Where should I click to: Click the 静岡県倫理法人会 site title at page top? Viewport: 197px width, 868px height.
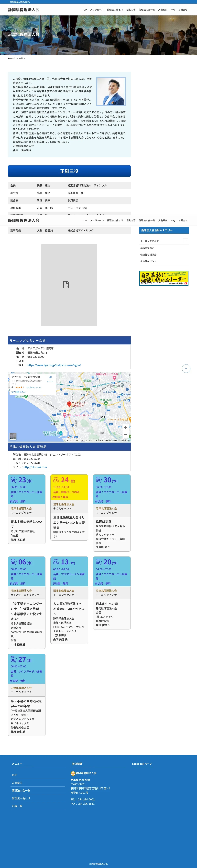click(24, 10)
